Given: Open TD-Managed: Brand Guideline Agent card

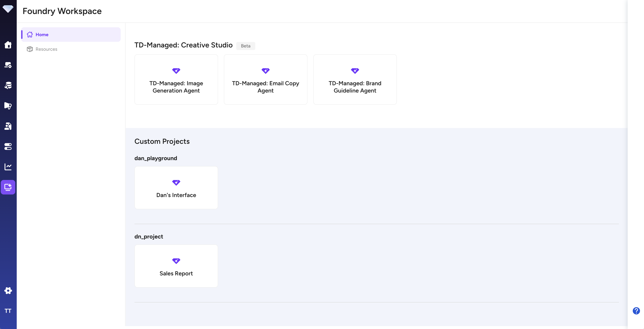Looking at the screenshot, I should tap(355, 79).
